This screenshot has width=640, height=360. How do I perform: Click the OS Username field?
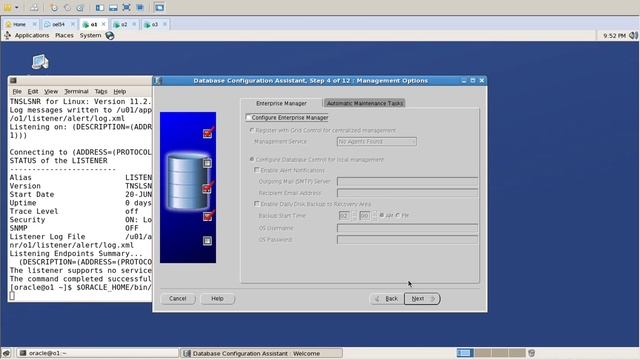pyautogui.click(x=407, y=228)
